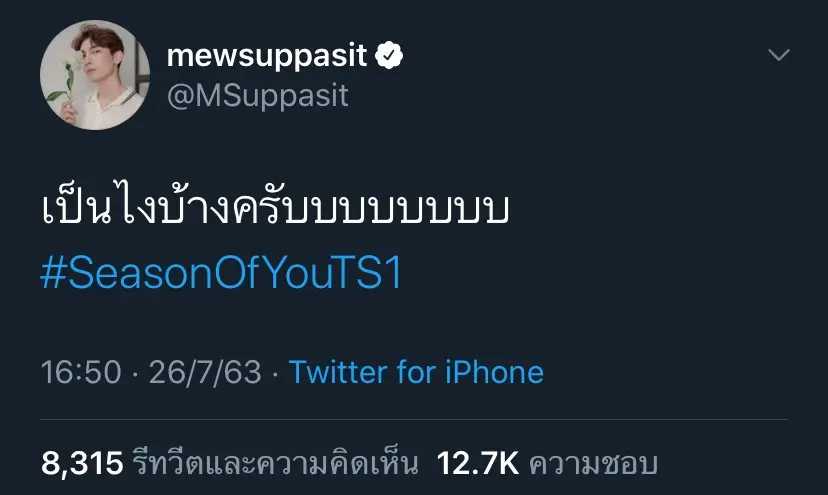Open the ความชอบ likes list
This screenshot has width=828, height=495.
tap(592, 463)
